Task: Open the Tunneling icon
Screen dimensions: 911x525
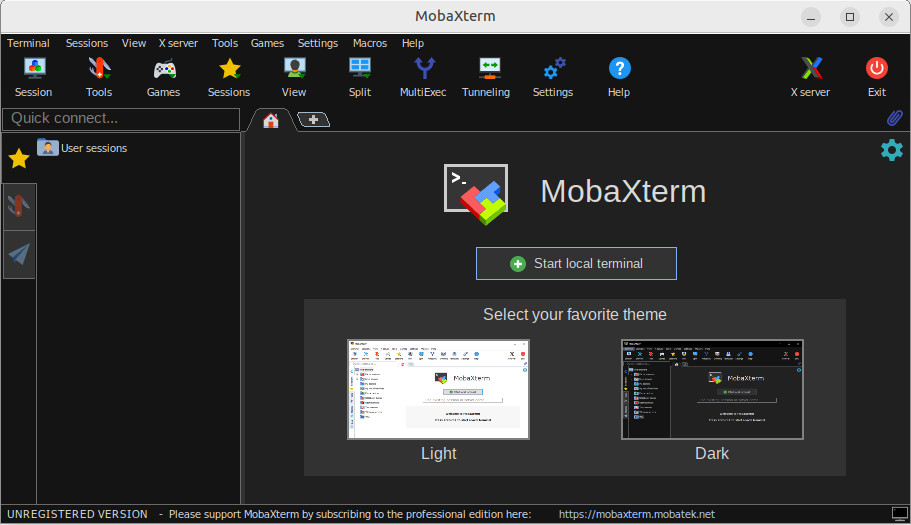Action: (x=486, y=77)
